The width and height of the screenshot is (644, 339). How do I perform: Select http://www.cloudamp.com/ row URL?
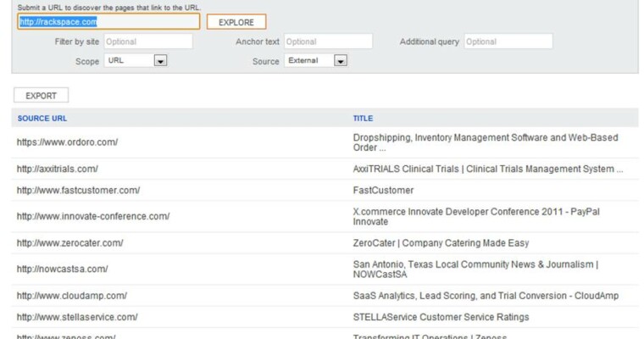click(72, 296)
